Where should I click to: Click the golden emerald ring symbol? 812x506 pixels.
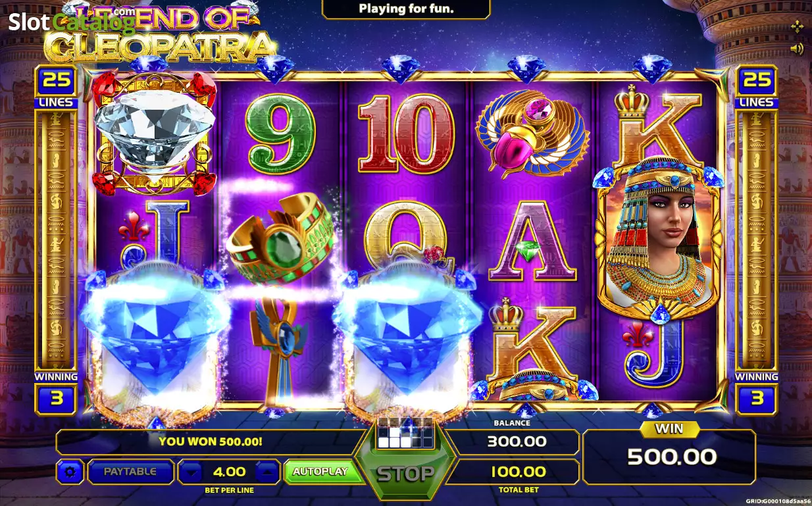pyautogui.click(x=281, y=240)
